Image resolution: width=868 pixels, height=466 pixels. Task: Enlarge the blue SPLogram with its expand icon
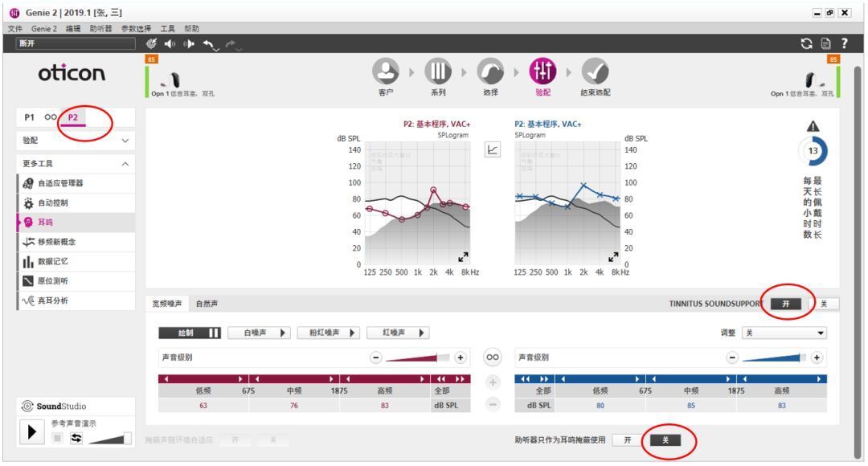pyautogui.click(x=613, y=257)
